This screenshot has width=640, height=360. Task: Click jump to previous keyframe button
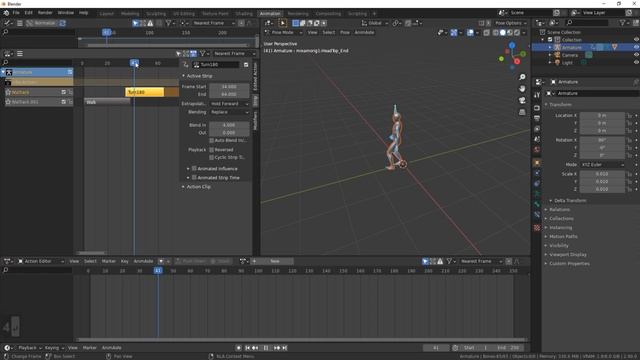(x=255, y=348)
